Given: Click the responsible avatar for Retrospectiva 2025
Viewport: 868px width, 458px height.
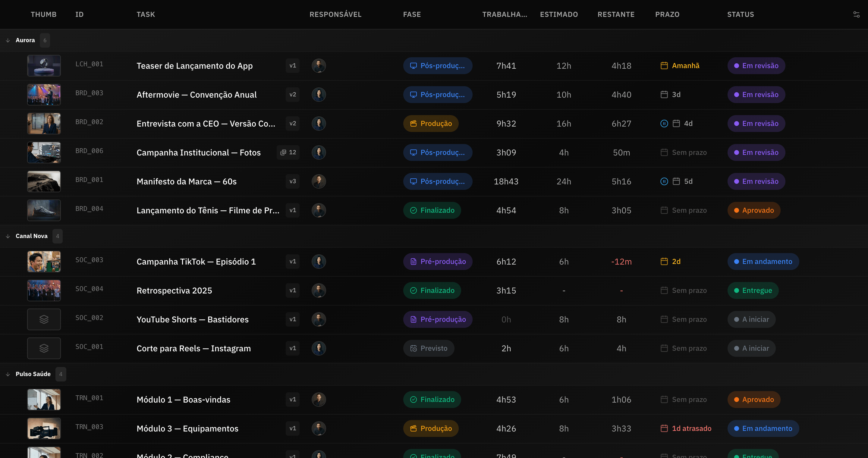Looking at the screenshot, I should pos(319,291).
